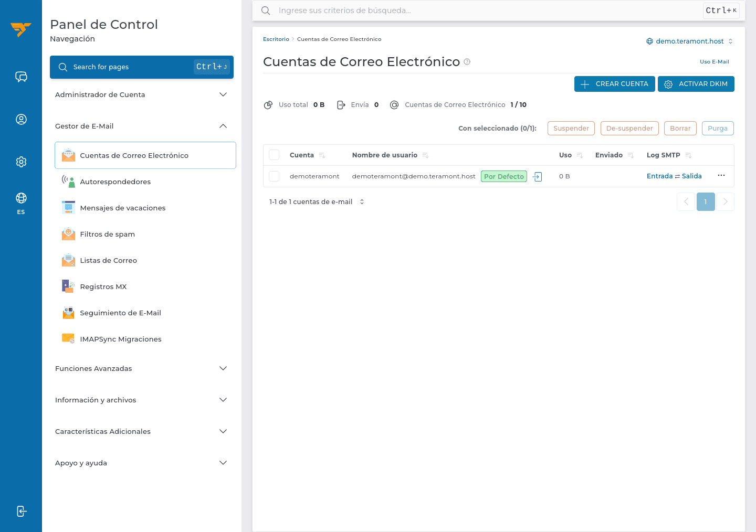Click the logout icon in sidebar
Image resolution: width=756 pixels, height=532 pixels.
pyautogui.click(x=21, y=511)
